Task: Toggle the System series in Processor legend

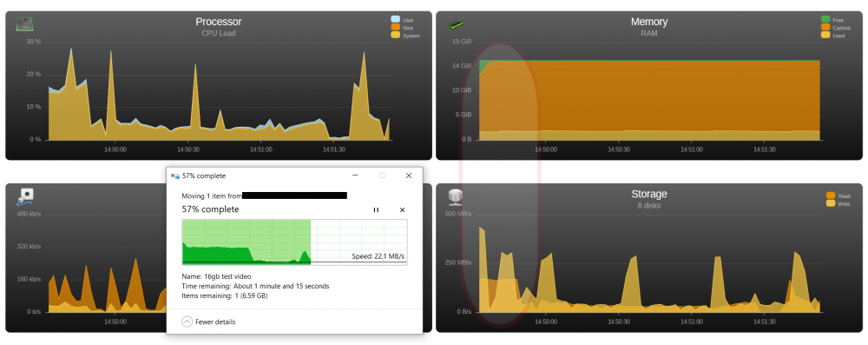Action: point(405,36)
